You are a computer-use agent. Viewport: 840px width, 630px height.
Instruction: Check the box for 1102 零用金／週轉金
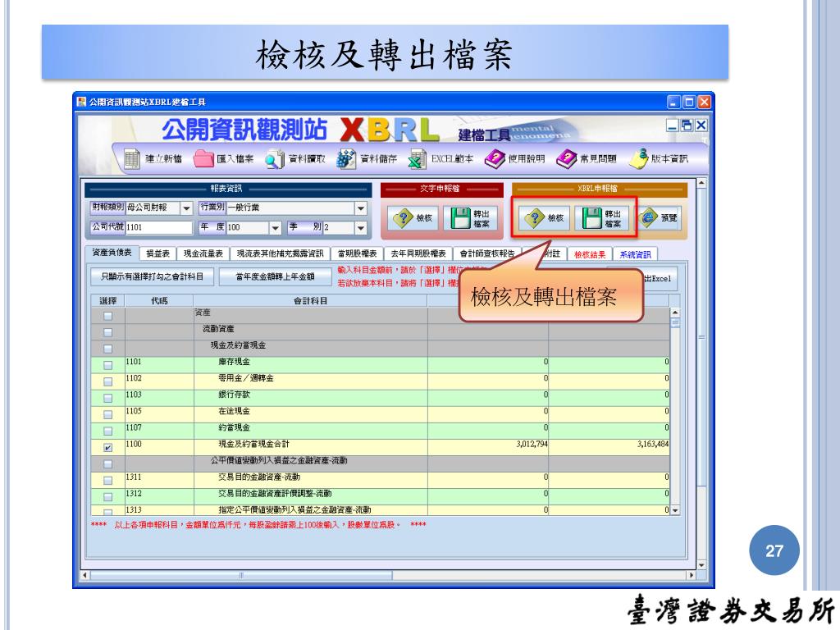coord(107,382)
